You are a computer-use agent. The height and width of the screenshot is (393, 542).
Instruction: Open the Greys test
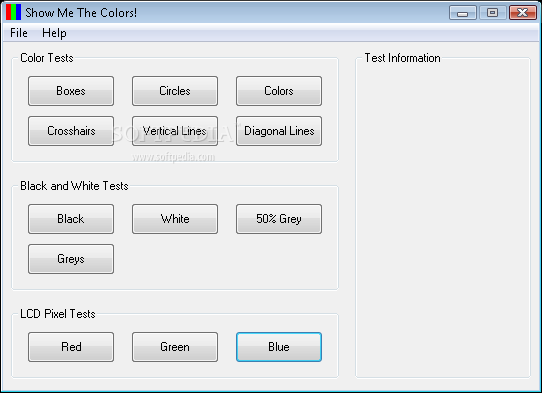pos(71,259)
